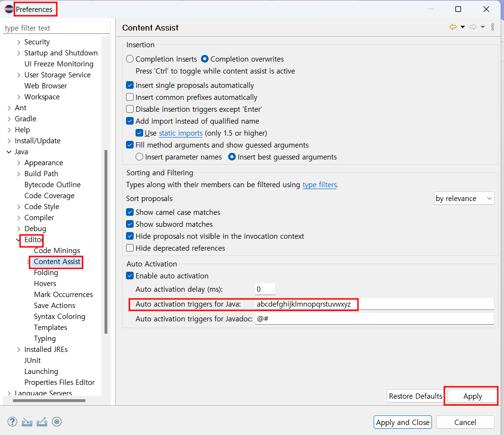Expand the User Storage Service node
Viewport: 504px width, 435px height.
click(19, 75)
